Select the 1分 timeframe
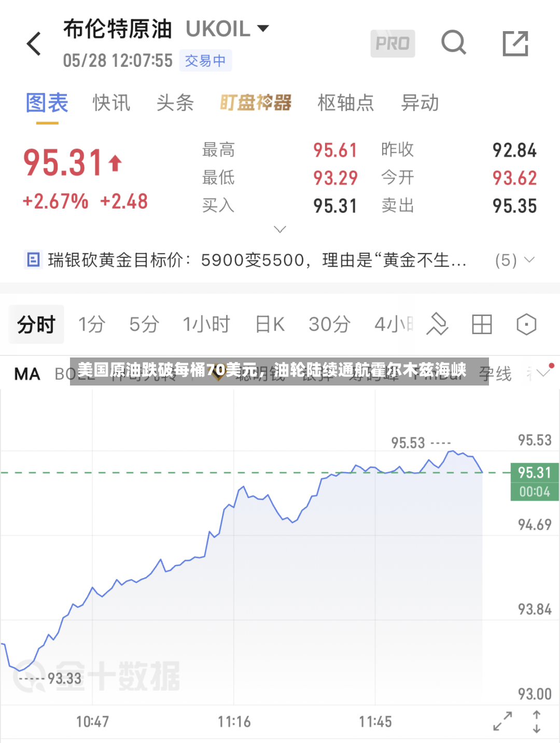 point(92,325)
